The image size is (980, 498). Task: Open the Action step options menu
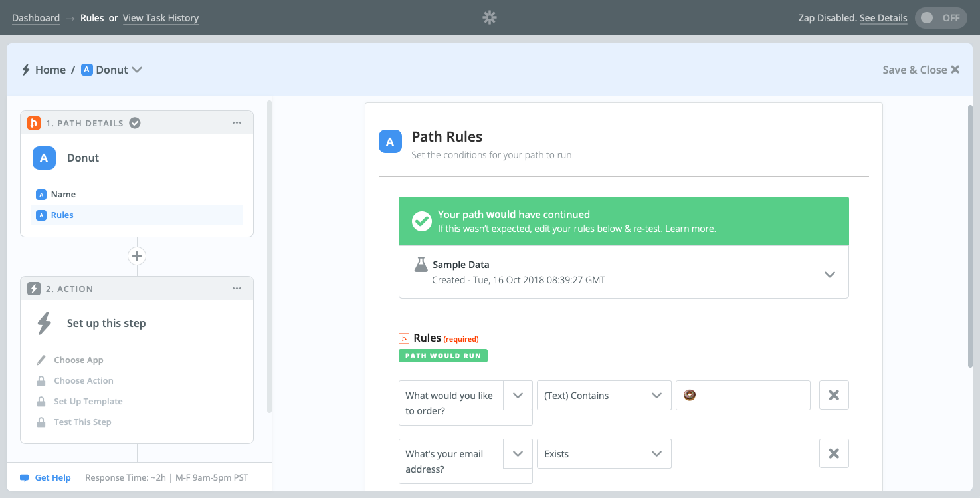tap(237, 289)
